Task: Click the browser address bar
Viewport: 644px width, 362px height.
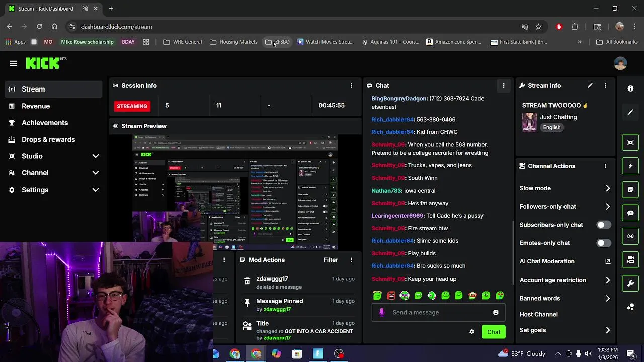Action: (297, 27)
